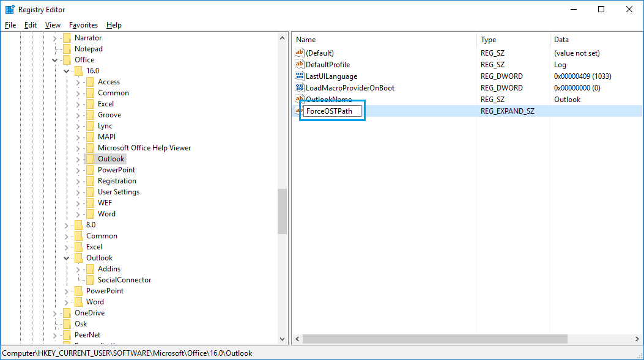Click the registry path in the status bar
The height and width of the screenshot is (360, 644).
pyautogui.click(x=127, y=353)
